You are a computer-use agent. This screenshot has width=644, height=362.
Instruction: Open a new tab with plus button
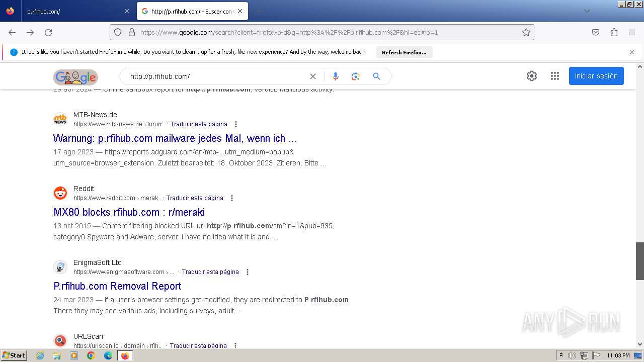[259, 11]
